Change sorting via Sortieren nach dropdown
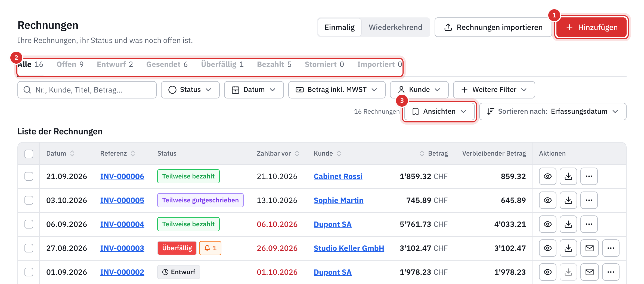Viewport: 644px width, 284px height. tap(553, 112)
